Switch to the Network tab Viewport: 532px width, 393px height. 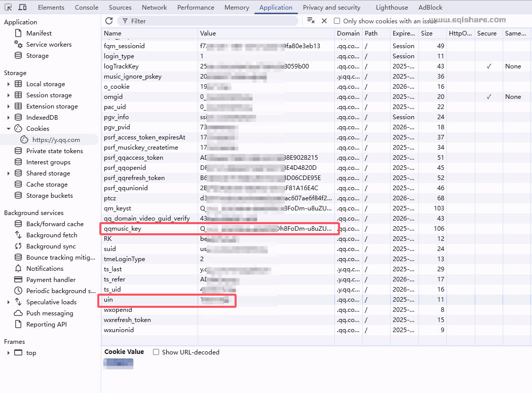point(154,8)
